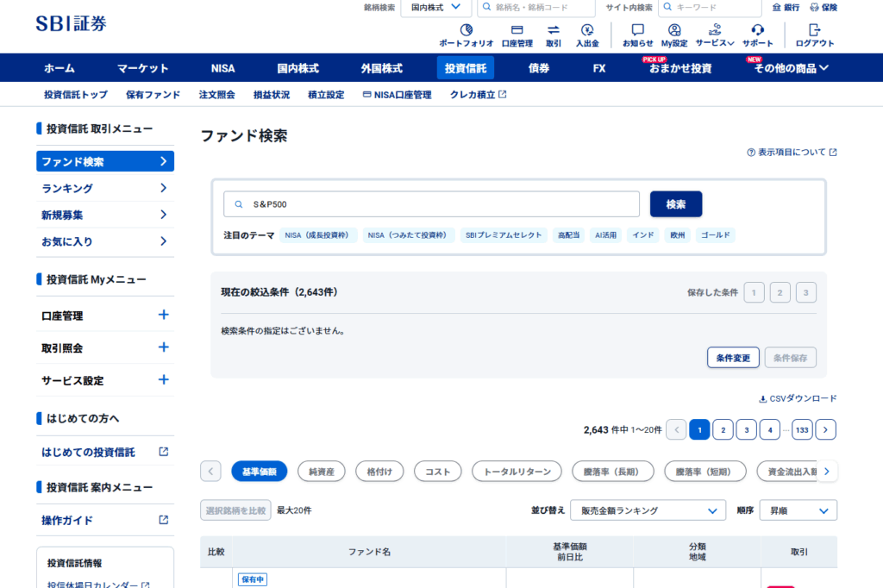
Task: Load saved condition 2
Action: tap(780, 292)
